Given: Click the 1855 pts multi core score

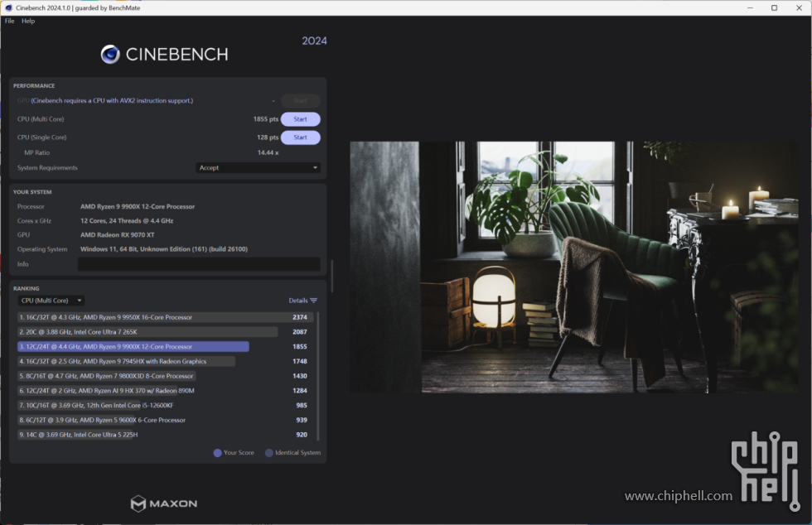Looking at the screenshot, I should [x=266, y=119].
